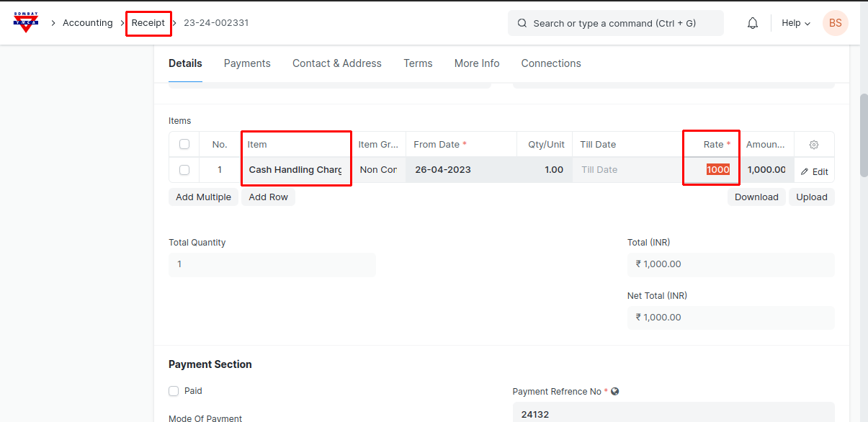Check the row 1 item checkbox

coord(184,170)
